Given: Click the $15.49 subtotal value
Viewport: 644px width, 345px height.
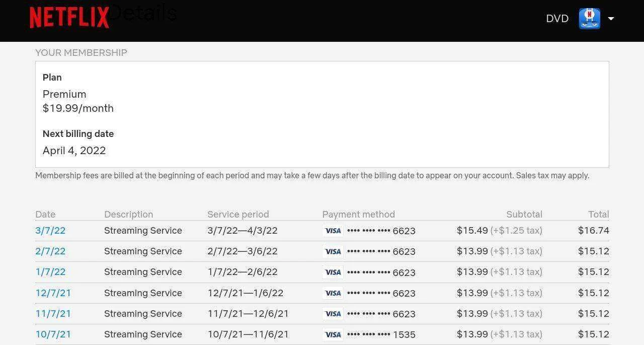Looking at the screenshot, I should 472,231.
